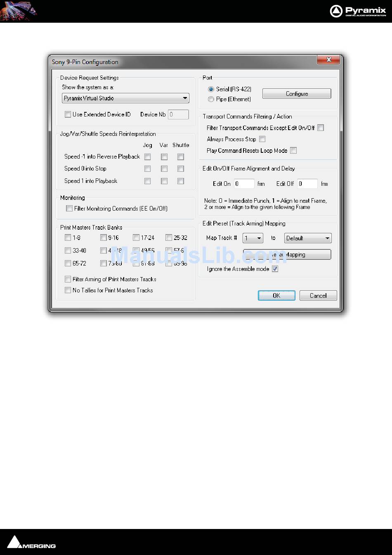Click the Merging logo in footer

pyautogui.click(x=31, y=542)
